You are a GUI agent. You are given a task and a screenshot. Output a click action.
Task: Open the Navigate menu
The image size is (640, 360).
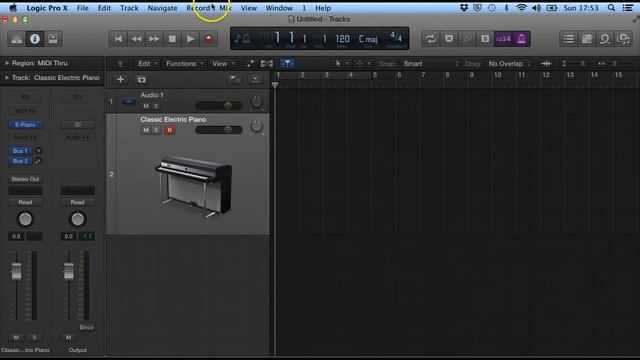click(x=162, y=8)
